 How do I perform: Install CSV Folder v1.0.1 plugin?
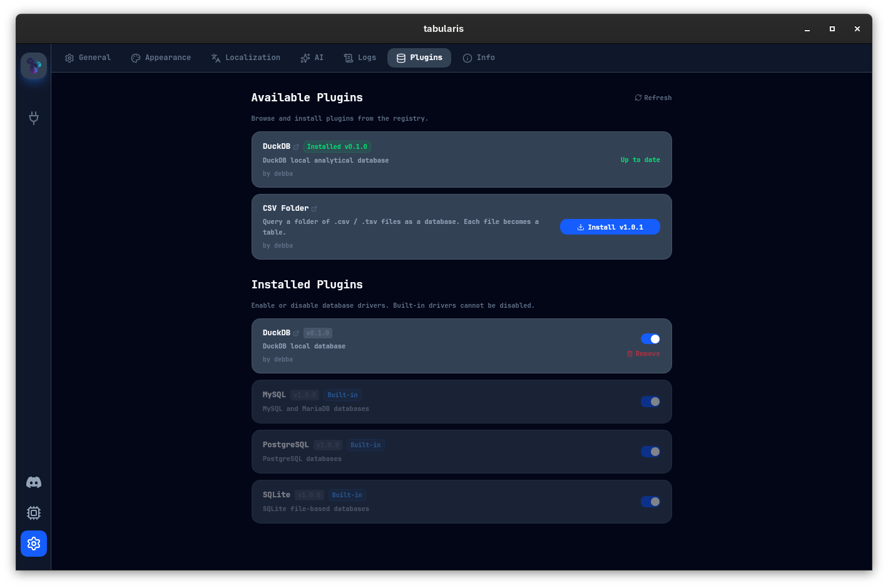coord(610,227)
